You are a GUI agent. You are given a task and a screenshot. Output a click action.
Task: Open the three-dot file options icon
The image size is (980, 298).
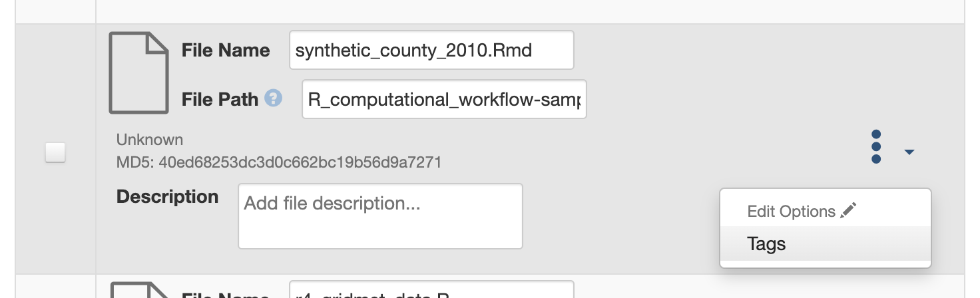click(876, 146)
